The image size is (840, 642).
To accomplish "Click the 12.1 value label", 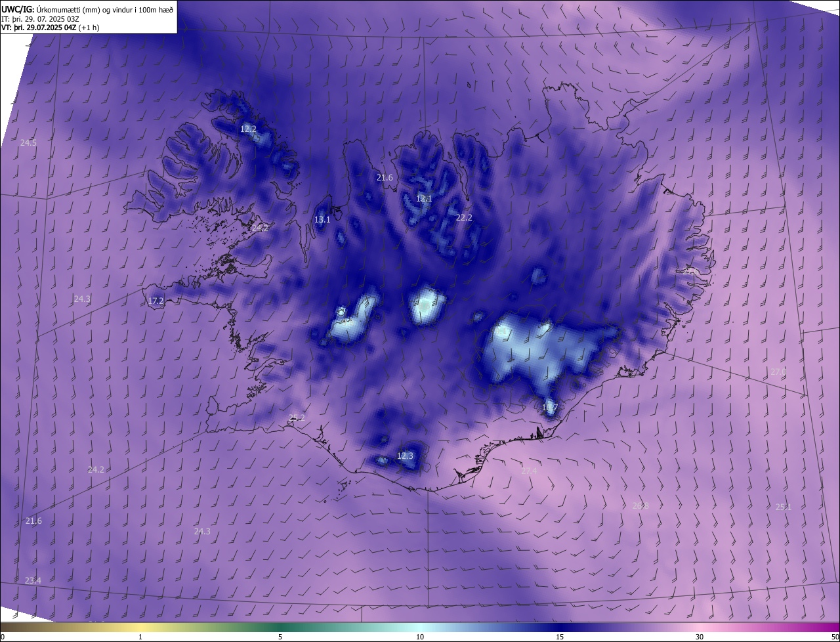I will pyautogui.click(x=424, y=198).
